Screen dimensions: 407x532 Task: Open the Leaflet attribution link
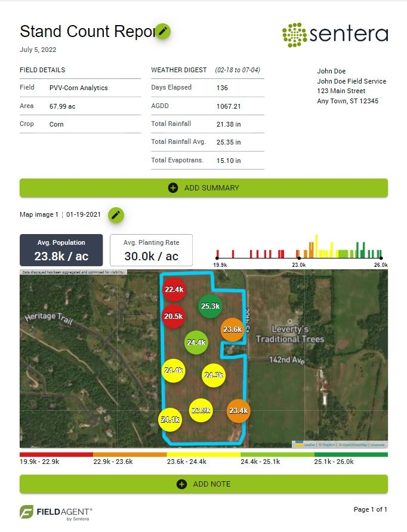click(309, 445)
